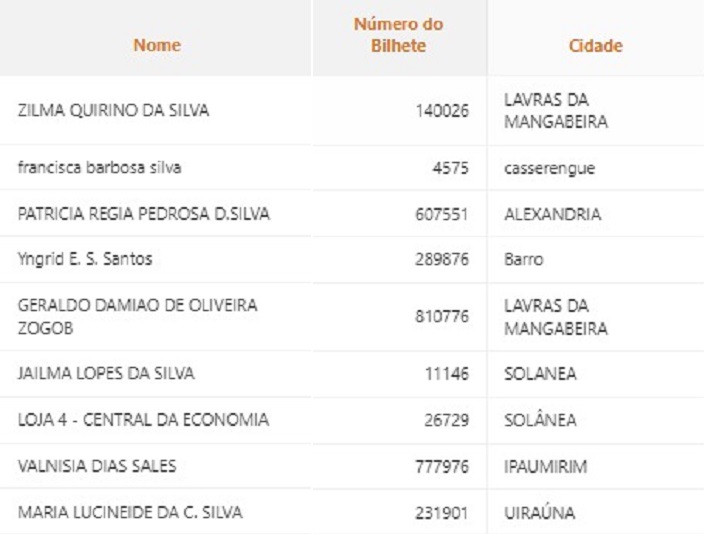This screenshot has height=534, width=704.
Task: Select the ZILMA QUIRINO DA SILVA name
Action: (x=114, y=110)
